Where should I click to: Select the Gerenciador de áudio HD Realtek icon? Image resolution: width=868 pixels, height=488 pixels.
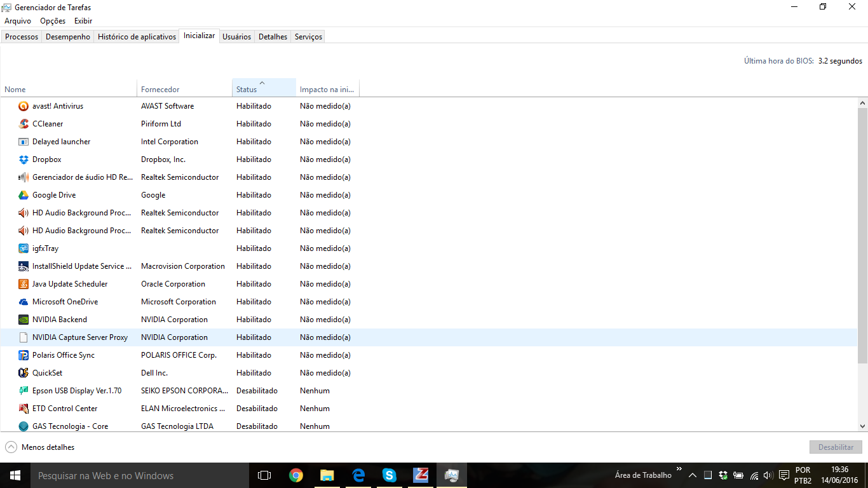[x=24, y=177]
